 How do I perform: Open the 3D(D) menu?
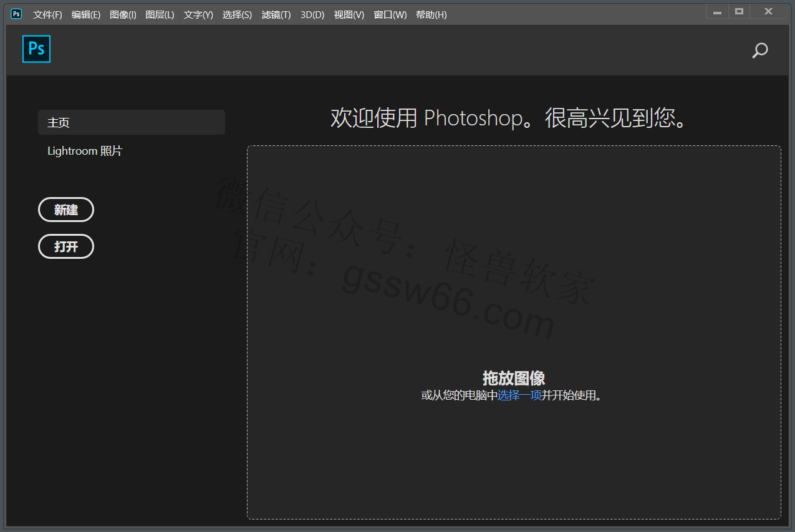312,14
